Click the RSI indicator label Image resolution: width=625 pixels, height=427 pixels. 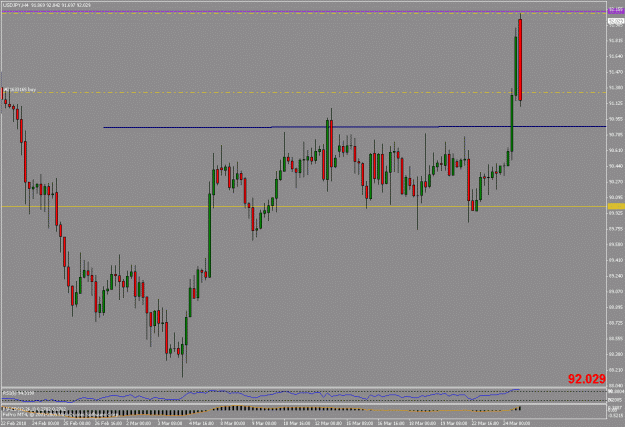point(18,393)
